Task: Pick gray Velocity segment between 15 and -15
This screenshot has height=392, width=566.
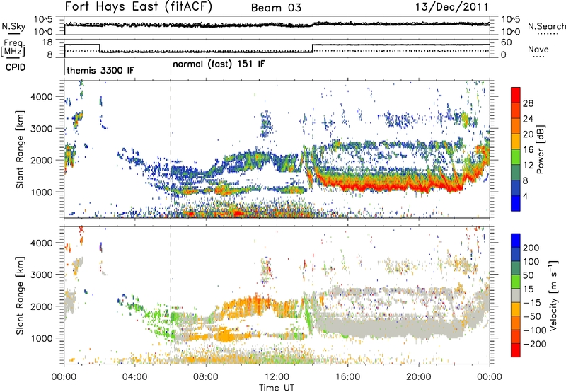Action: point(516,295)
